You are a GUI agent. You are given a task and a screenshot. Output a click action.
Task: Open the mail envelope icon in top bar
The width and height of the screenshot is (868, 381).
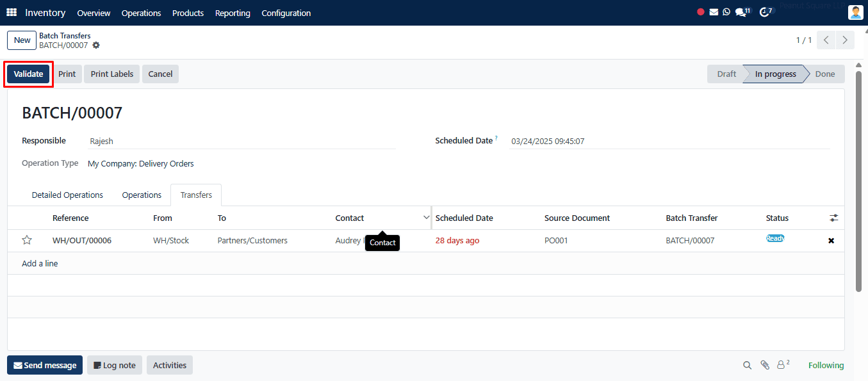714,12
